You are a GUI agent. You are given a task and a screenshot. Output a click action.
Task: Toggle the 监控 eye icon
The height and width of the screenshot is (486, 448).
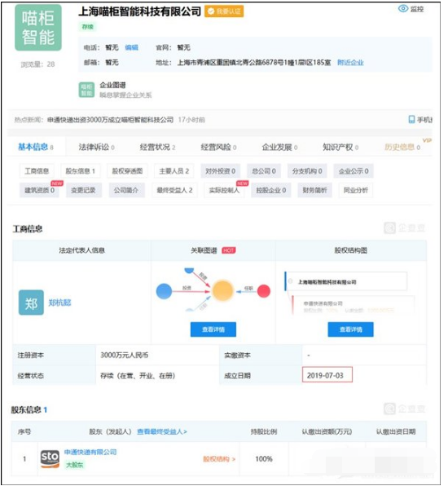[x=403, y=9]
